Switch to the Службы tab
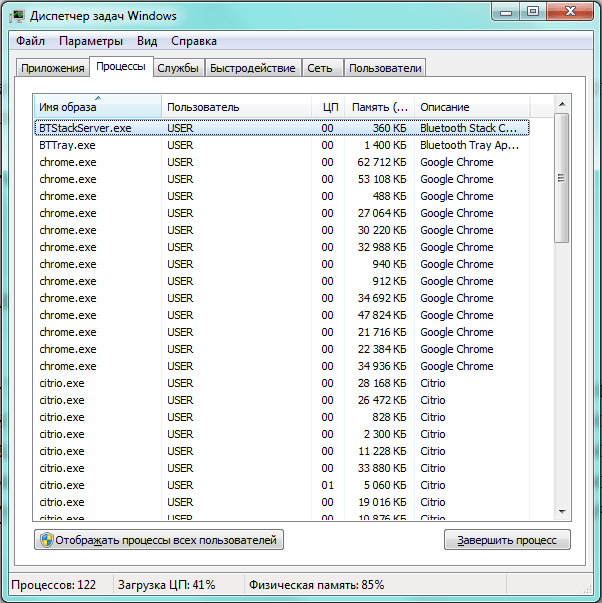This screenshot has width=602, height=603. click(x=178, y=68)
